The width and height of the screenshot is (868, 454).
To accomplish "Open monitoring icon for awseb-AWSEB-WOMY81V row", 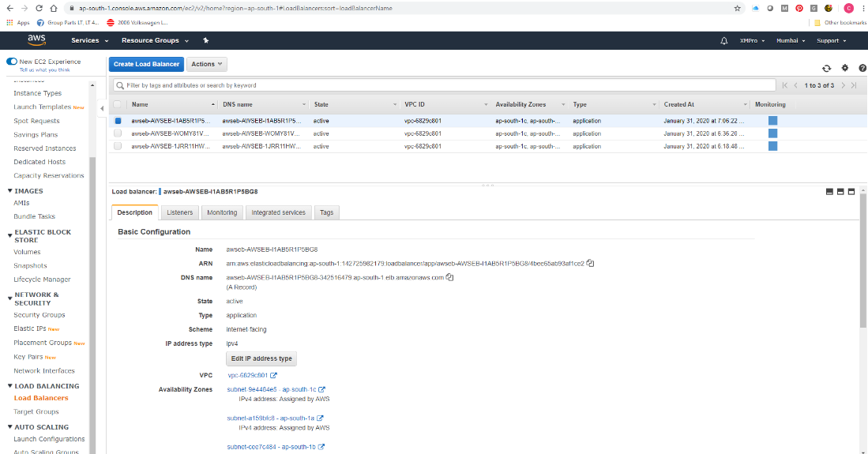I will [772, 133].
